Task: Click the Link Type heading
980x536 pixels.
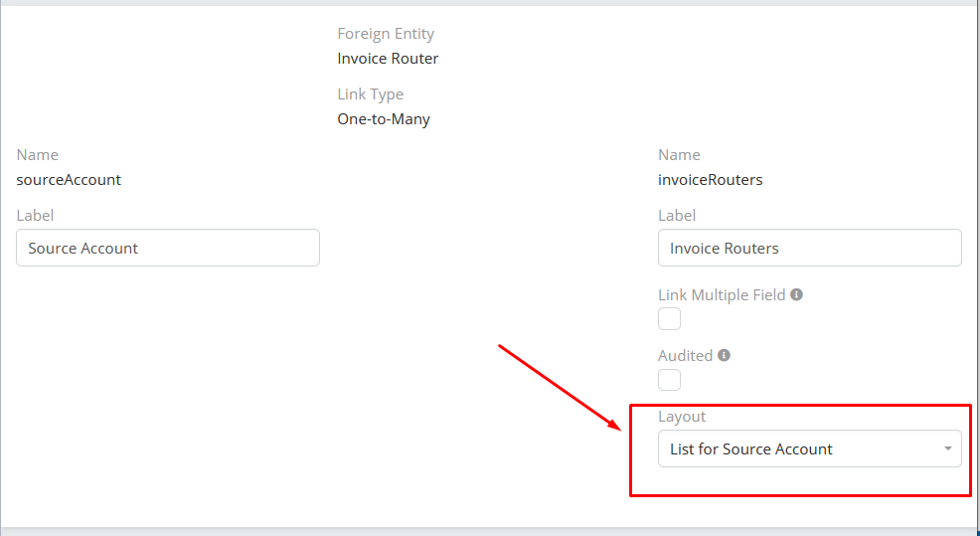Action: click(x=370, y=94)
